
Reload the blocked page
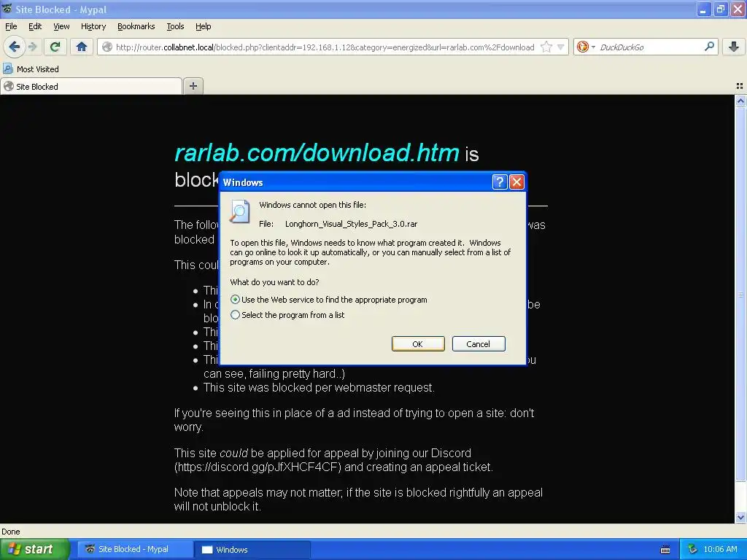click(x=55, y=47)
